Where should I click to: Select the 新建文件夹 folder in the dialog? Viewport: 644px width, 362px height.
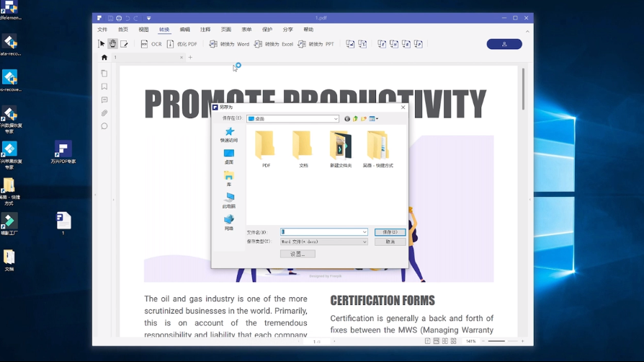pos(341,149)
